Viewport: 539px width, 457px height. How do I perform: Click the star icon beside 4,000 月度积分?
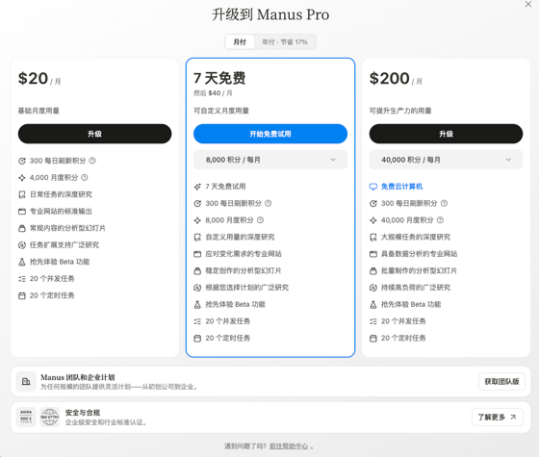tap(22, 178)
